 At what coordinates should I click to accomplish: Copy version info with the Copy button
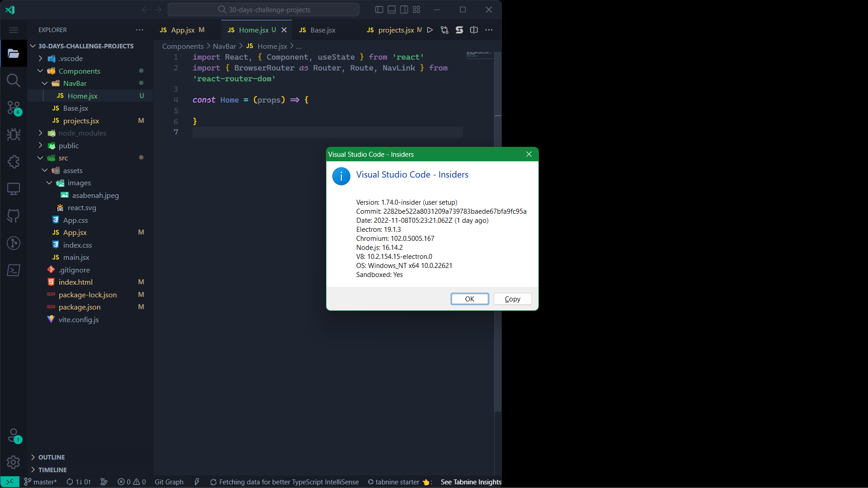tap(512, 299)
